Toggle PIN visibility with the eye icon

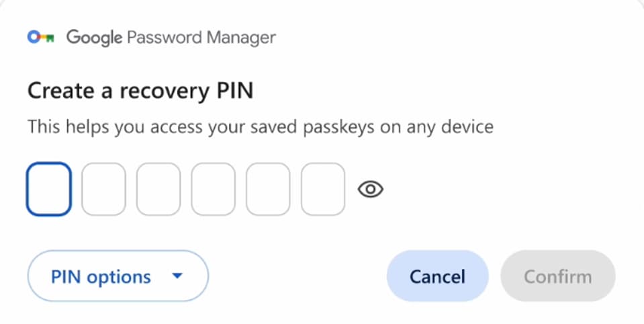(370, 190)
